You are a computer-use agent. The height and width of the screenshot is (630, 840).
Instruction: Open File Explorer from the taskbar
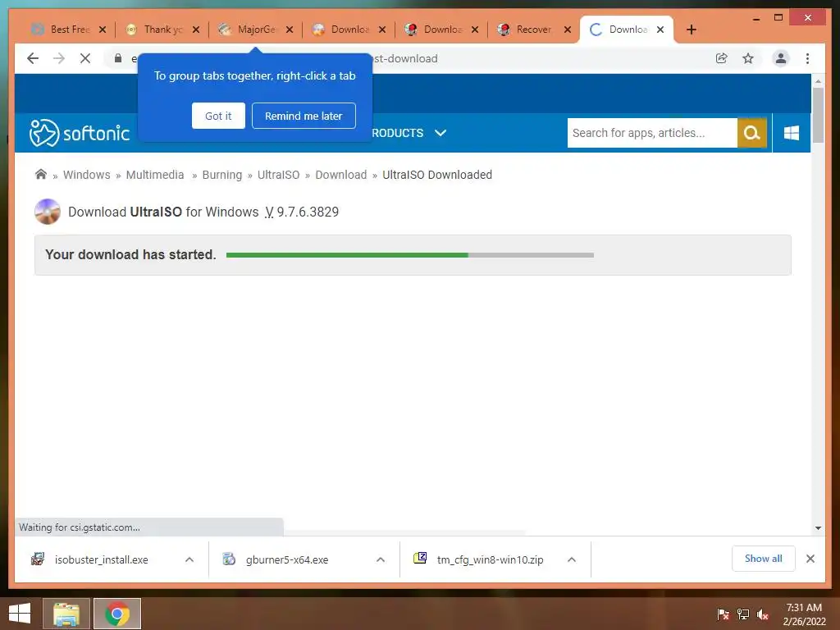click(66, 614)
